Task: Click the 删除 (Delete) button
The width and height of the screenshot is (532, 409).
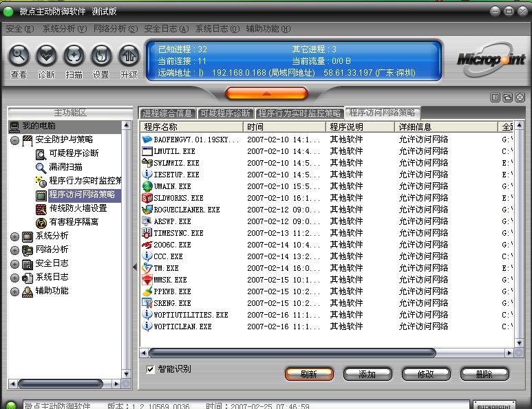Action: click(485, 375)
